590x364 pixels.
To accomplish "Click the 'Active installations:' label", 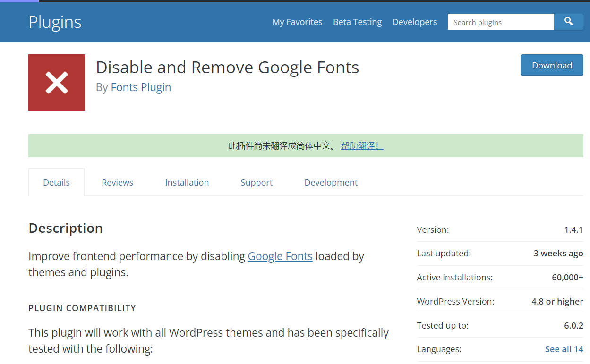I will pyautogui.click(x=454, y=278).
